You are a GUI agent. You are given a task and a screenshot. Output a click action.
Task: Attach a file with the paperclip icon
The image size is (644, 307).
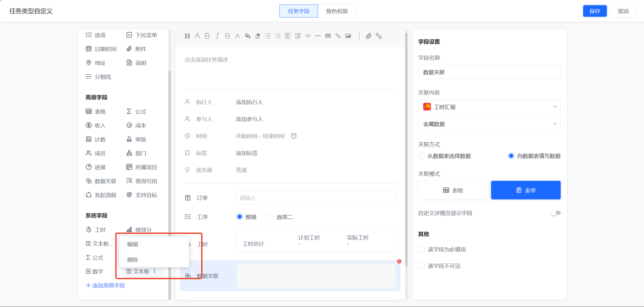[368, 36]
